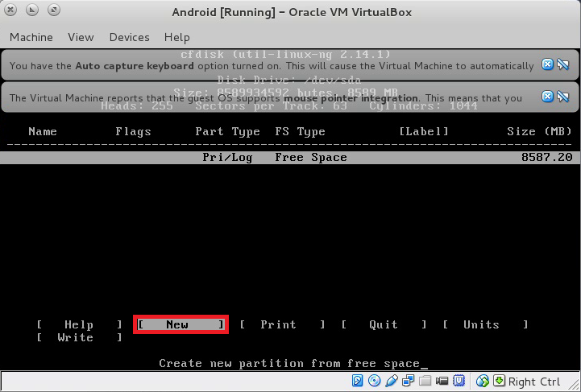
Task: Click the Pri/Log partition type text
Action: tap(227, 158)
